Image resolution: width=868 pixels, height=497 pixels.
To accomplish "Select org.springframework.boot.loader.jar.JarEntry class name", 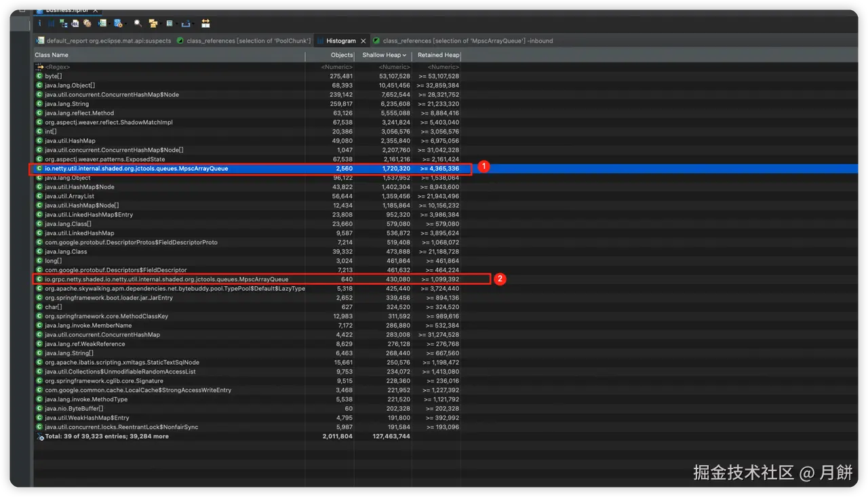I will pyautogui.click(x=108, y=298).
